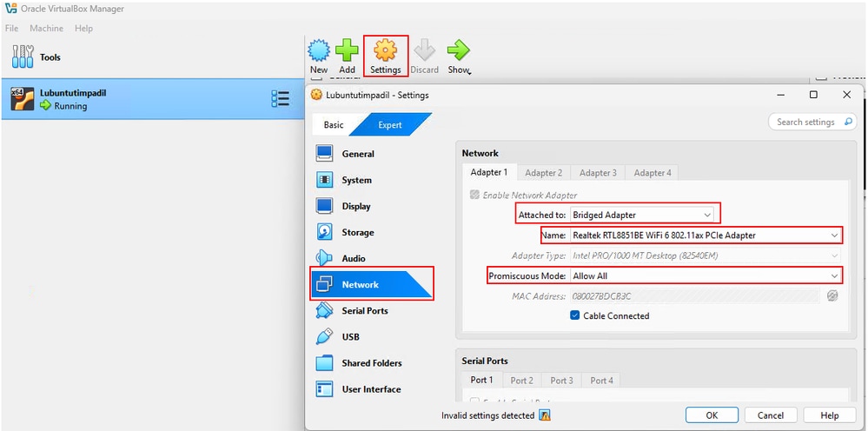
Task: Open the Help menu
Action: [83, 28]
